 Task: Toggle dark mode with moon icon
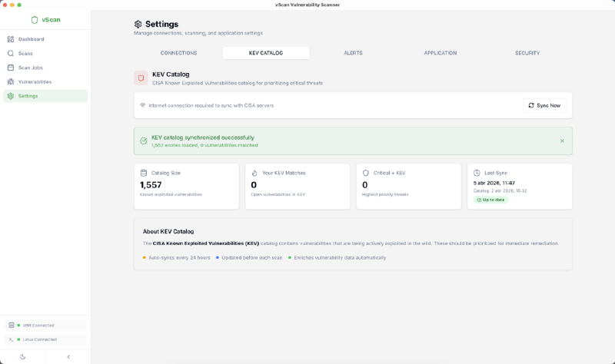[x=23, y=357]
